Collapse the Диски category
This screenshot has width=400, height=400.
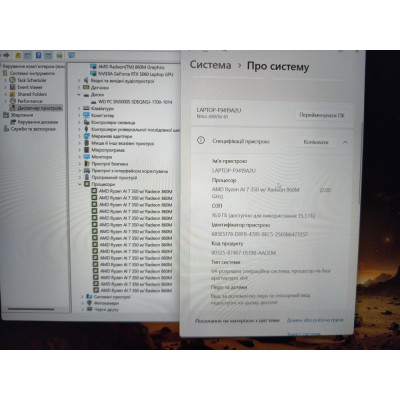click(79, 95)
